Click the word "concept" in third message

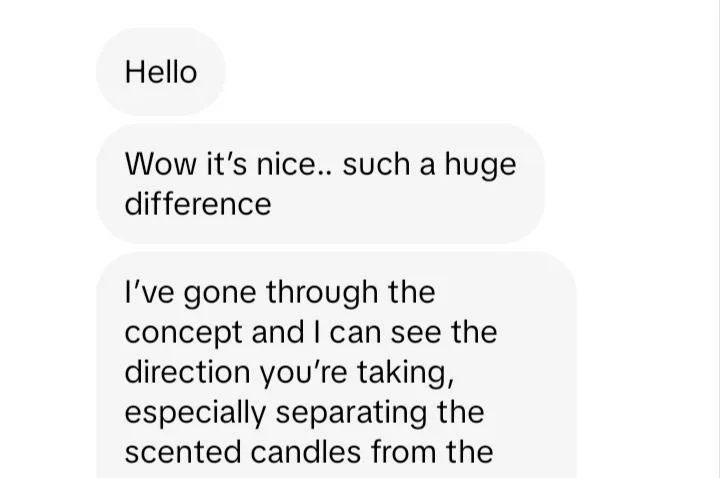click(x=183, y=333)
